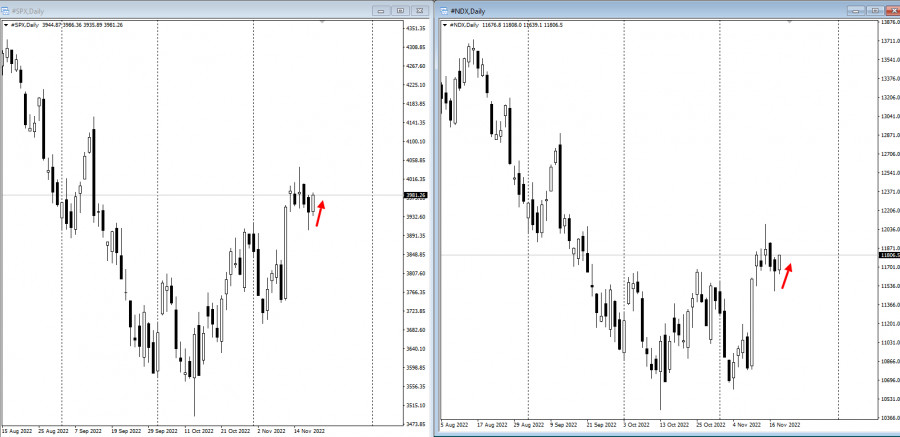Click the chart shift marker in SPX chart
900x437 pixels.
(x=322, y=22)
